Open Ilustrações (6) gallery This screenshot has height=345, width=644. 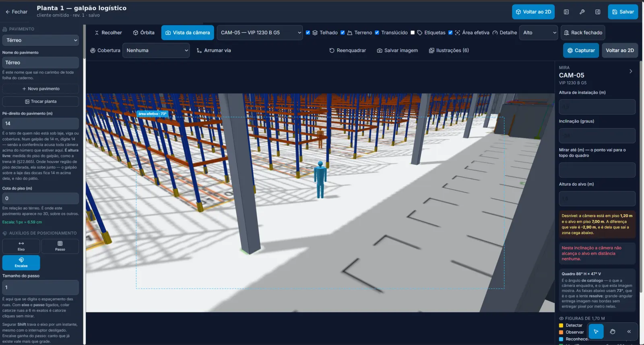[449, 50]
